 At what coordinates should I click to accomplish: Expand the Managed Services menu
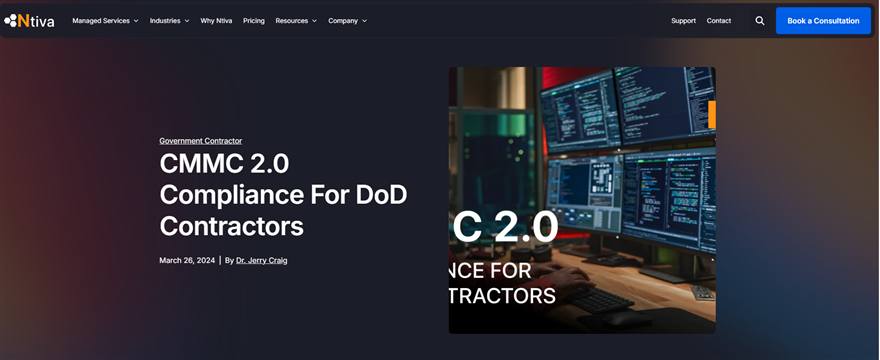pos(105,21)
